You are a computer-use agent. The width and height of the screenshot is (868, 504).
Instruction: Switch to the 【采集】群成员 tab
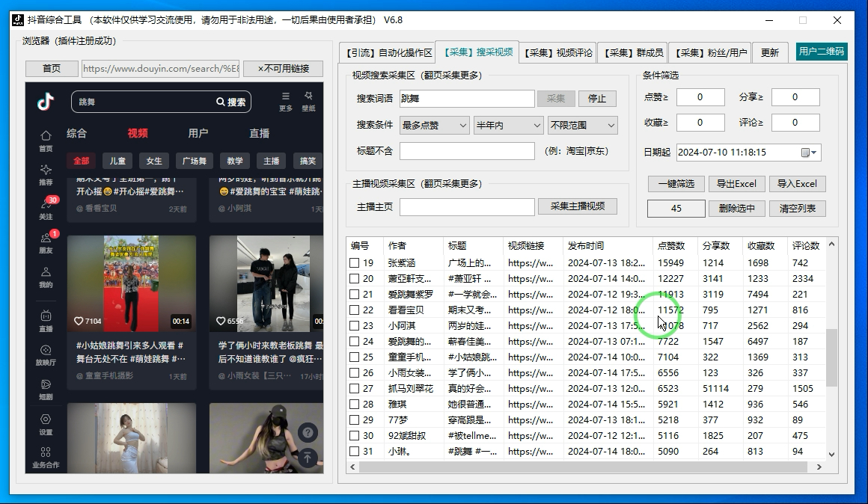click(x=633, y=52)
